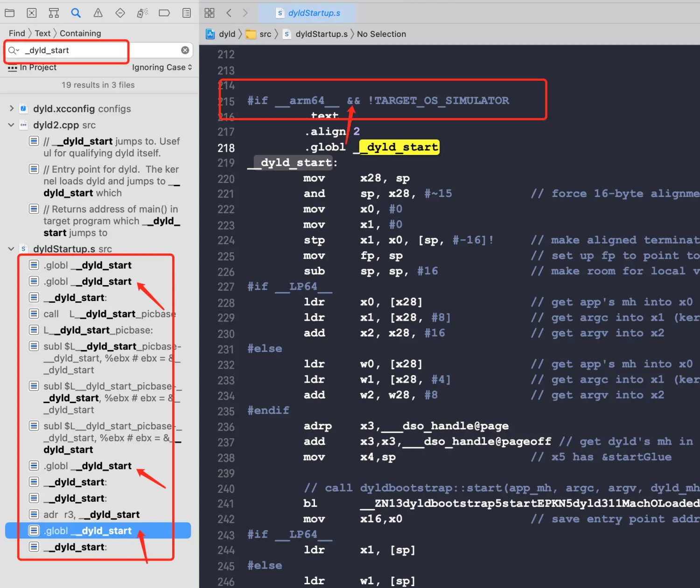Viewport: 700px width, 588px height.
Task: Click 'adrp' instruction on line 236
Action: coord(317,426)
